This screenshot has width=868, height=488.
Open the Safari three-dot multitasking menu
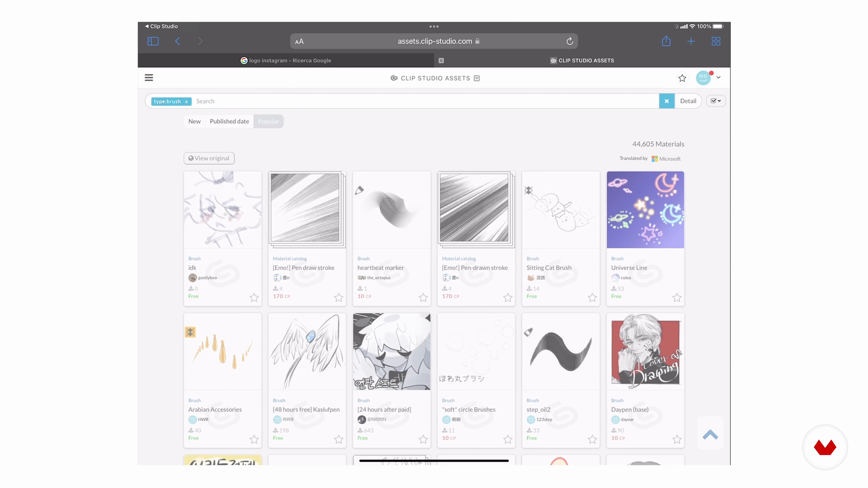click(x=434, y=26)
